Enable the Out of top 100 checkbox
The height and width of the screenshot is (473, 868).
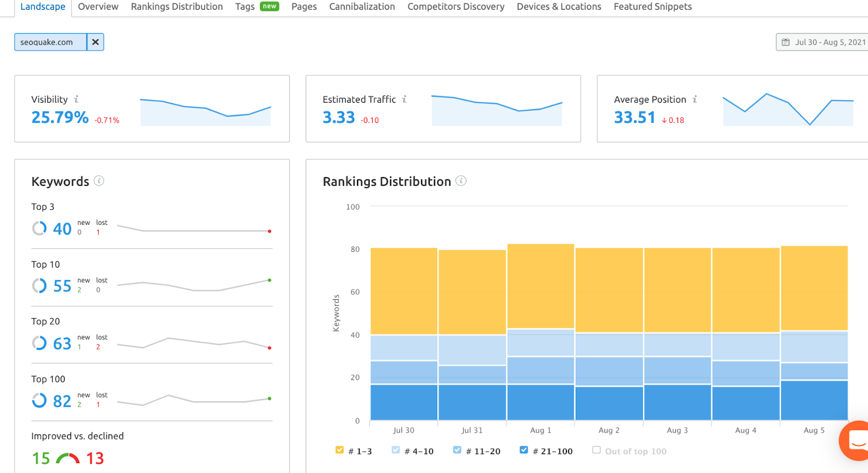[596, 450]
